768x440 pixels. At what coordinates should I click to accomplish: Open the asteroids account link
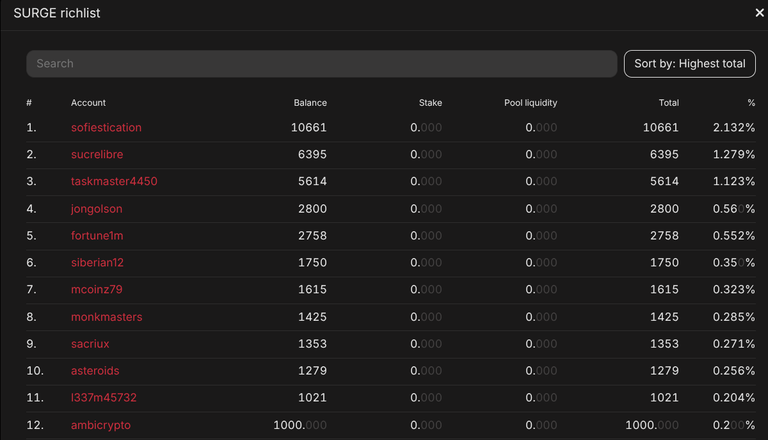point(95,371)
